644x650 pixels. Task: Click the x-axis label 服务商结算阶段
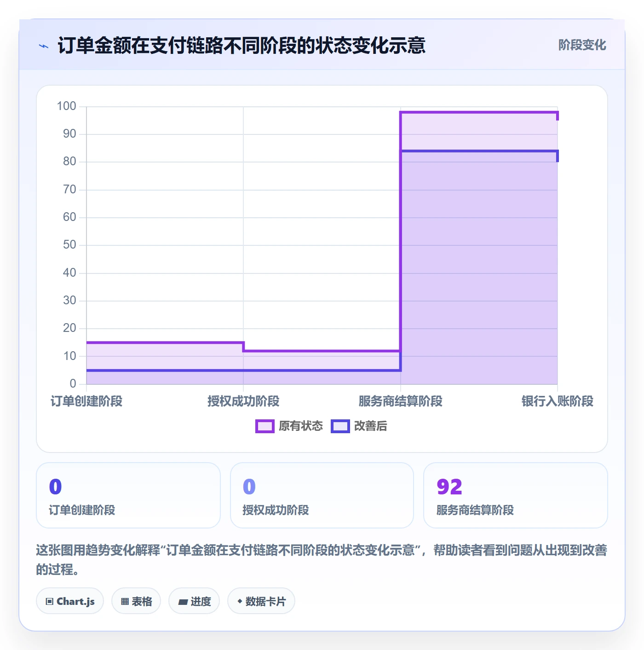[401, 401]
